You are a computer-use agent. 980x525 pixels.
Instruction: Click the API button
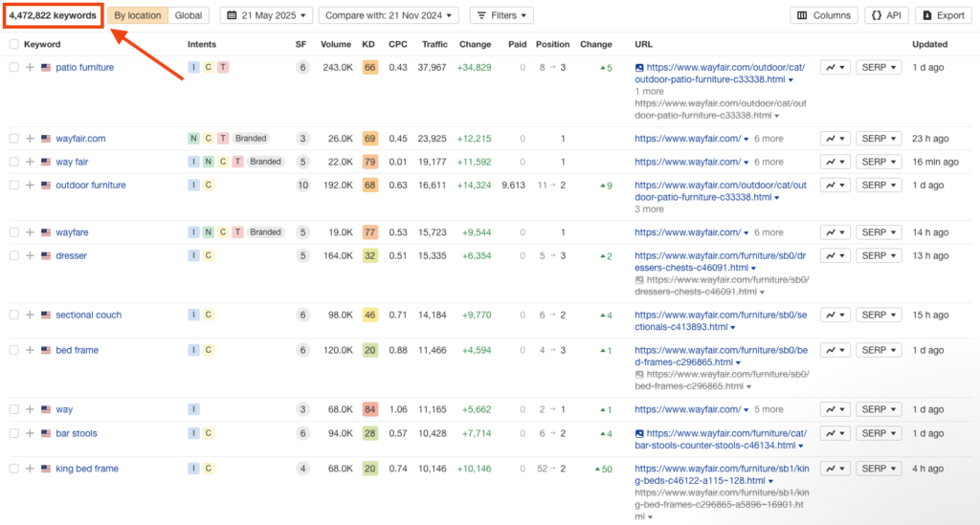point(887,15)
